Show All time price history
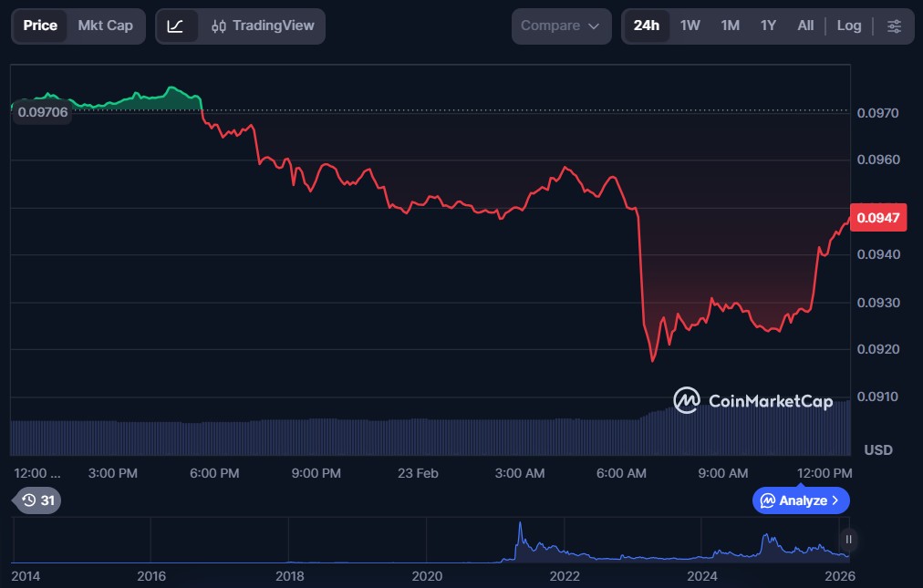This screenshot has width=923, height=588. 805,26
